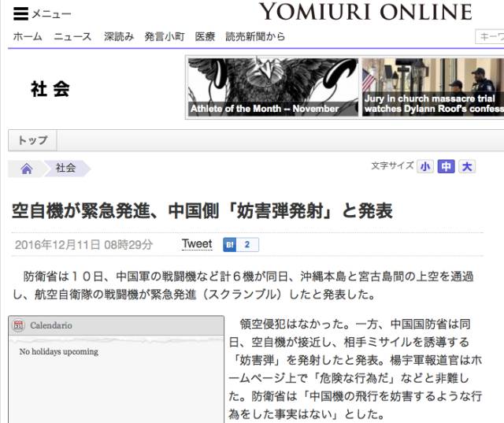Go to 発言小町 section

click(165, 36)
